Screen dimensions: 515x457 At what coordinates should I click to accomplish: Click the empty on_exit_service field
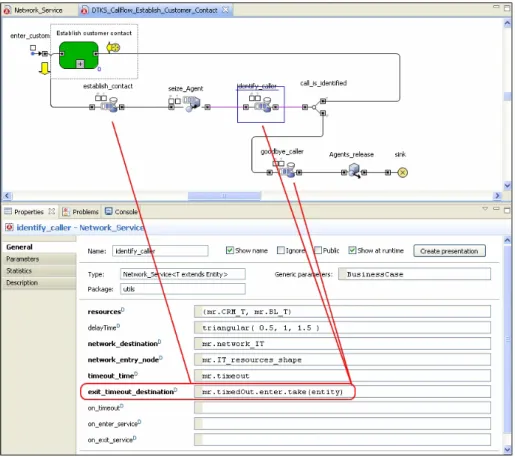click(x=342, y=440)
